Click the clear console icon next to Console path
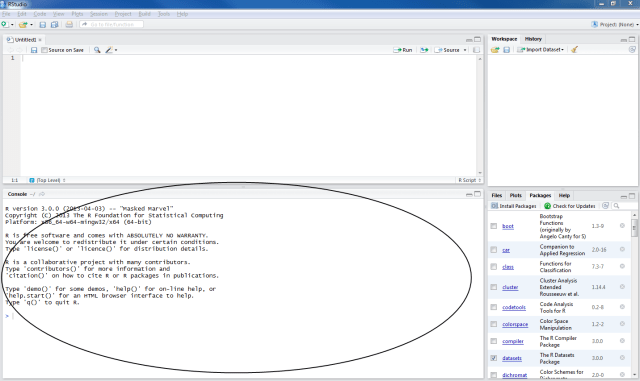The width and height of the screenshot is (640, 381). tap(42, 194)
